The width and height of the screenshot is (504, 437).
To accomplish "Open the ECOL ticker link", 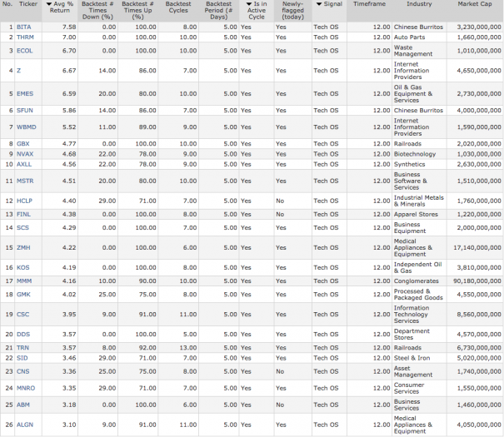I will pyautogui.click(x=25, y=51).
